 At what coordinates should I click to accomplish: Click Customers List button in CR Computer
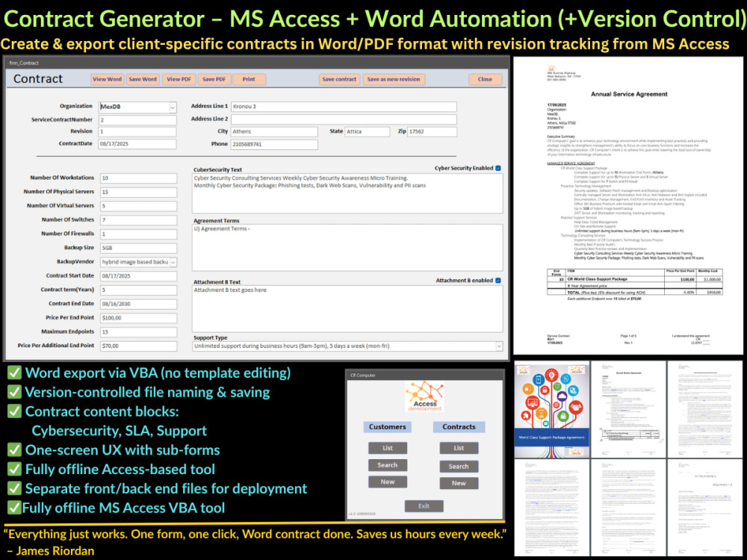388,448
